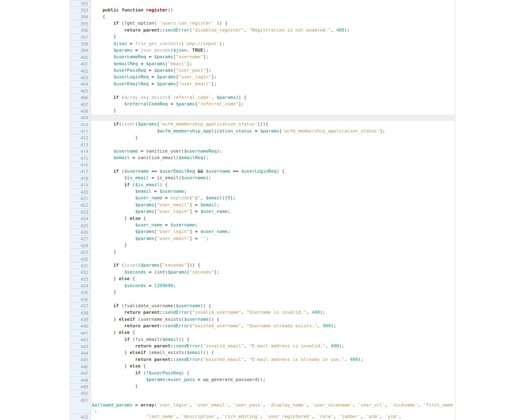
Task: Click the $allowed_params variable
Action: coord(112,405)
